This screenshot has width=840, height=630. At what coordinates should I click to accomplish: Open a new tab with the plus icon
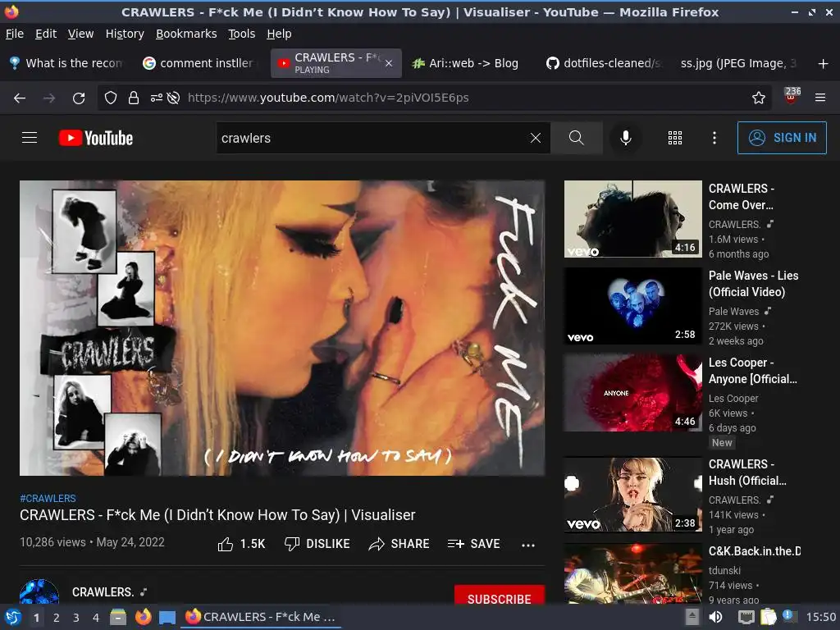point(824,64)
